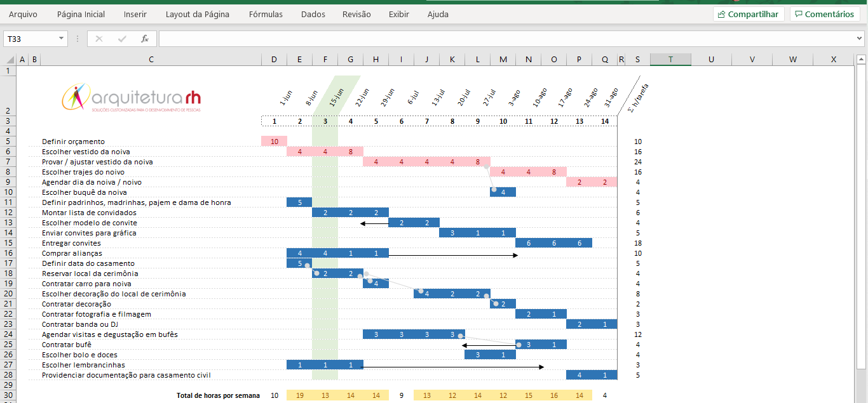
Task: Open Layout da Página tab
Action: click(198, 14)
